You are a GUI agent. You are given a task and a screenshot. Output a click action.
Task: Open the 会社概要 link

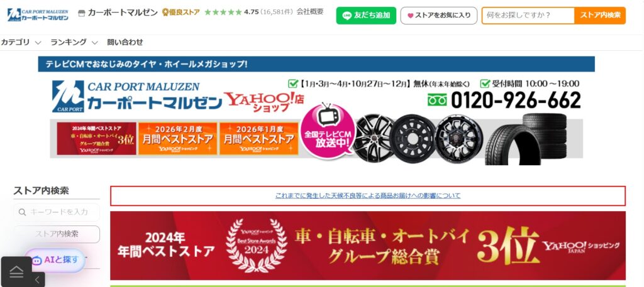(310, 12)
